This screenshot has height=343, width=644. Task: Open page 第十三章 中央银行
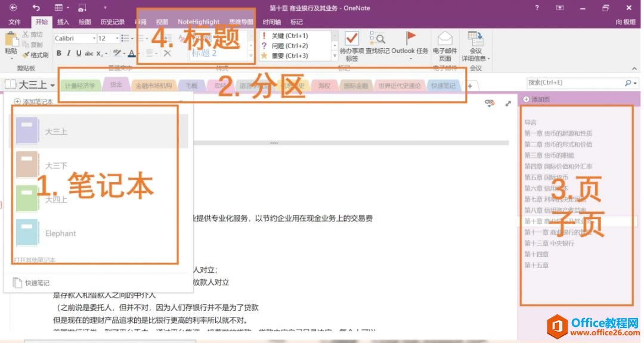[549, 244]
